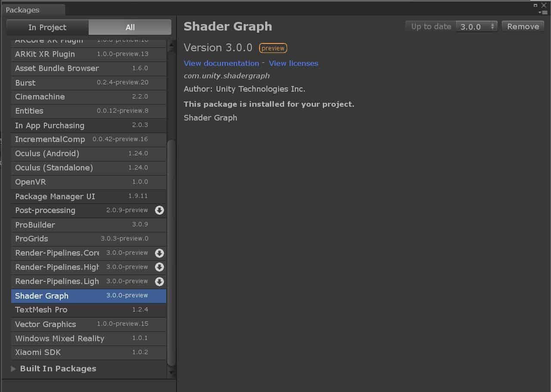
Task: Click the preview badge beside Version 3.0.0
Action: (273, 48)
